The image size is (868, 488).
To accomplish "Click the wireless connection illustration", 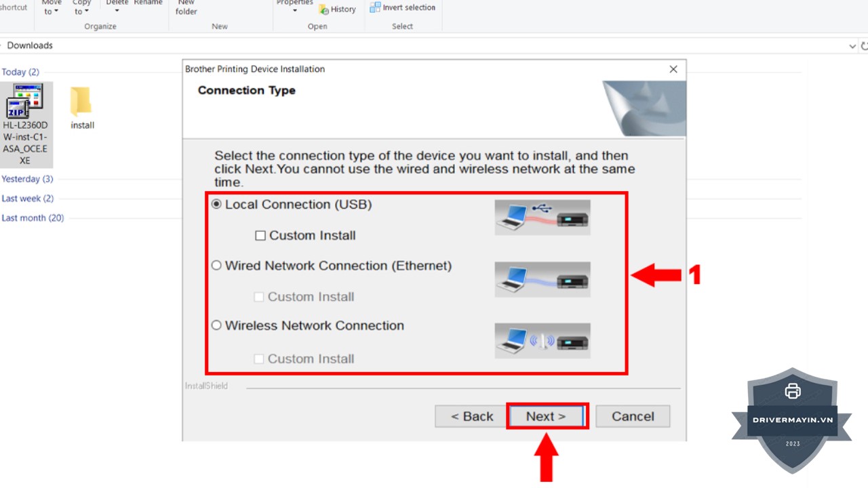I will (542, 340).
